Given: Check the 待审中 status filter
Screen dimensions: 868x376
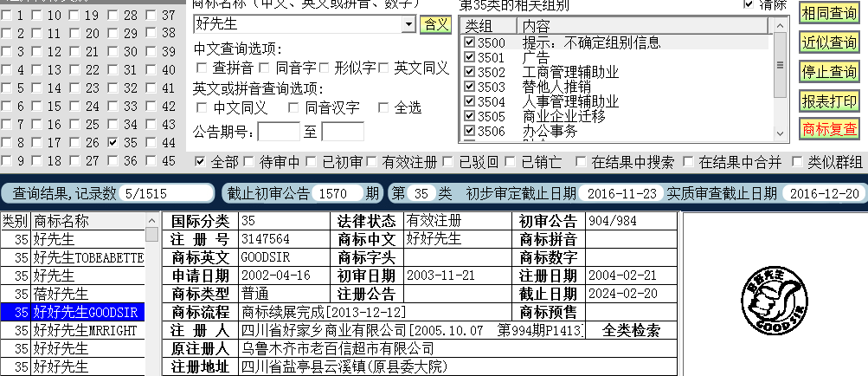Looking at the screenshot, I should point(248,161).
